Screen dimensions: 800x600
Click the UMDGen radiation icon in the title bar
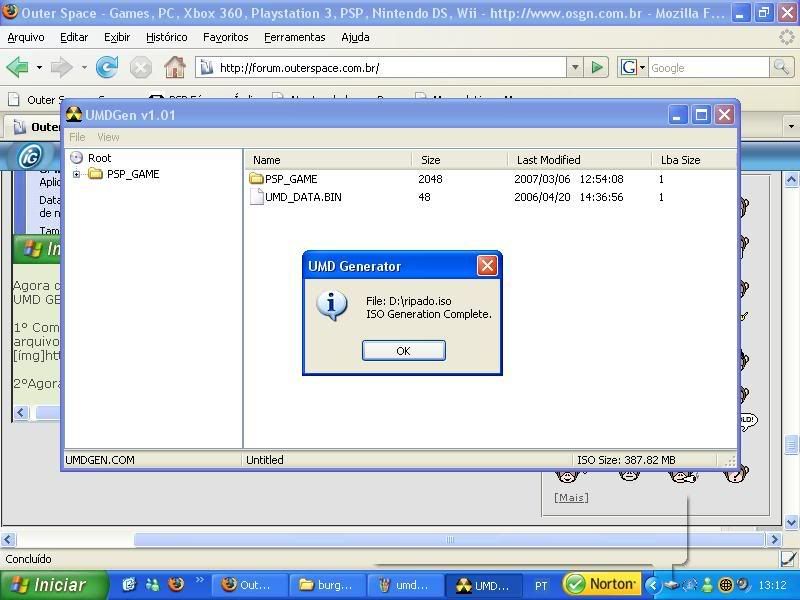coord(74,115)
